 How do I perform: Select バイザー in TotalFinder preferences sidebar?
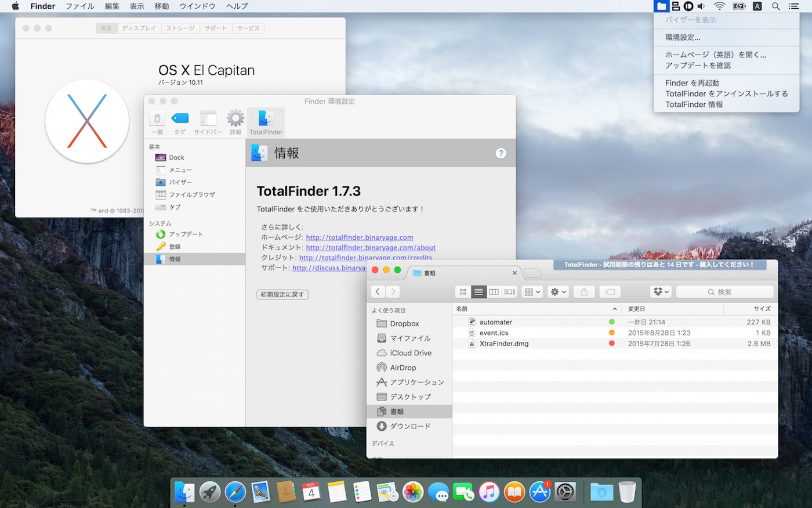point(194,182)
